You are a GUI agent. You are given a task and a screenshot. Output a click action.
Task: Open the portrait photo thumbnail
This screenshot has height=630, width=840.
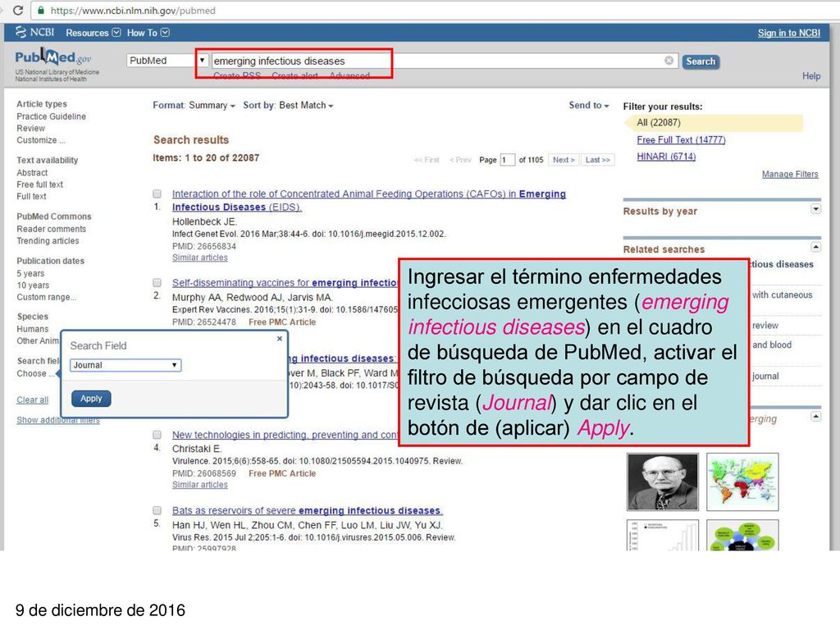663,482
